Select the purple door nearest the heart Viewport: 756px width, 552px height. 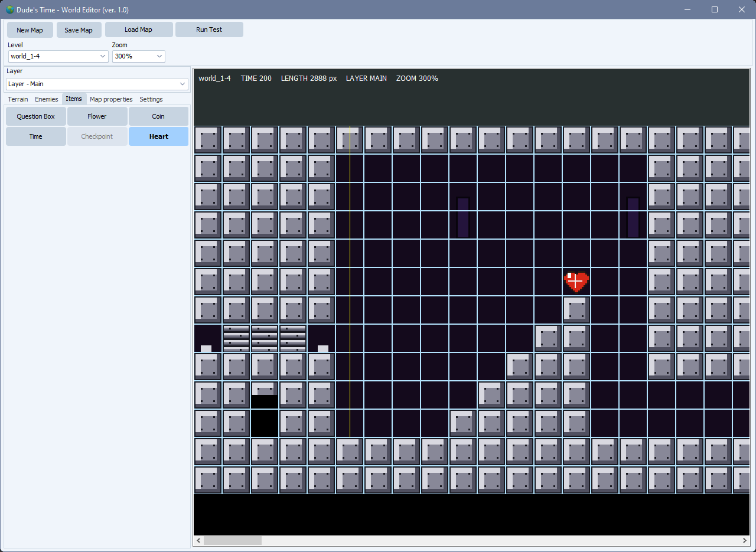[x=633, y=217]
